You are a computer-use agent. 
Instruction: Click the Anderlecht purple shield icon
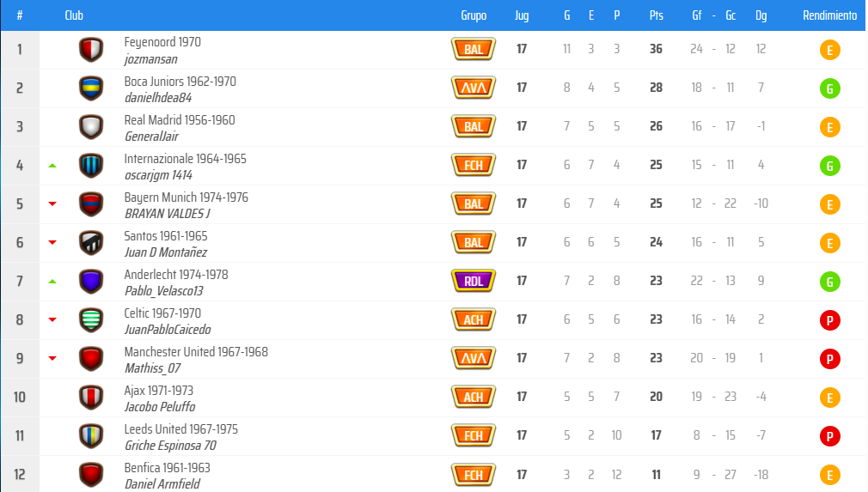point(90,282)
